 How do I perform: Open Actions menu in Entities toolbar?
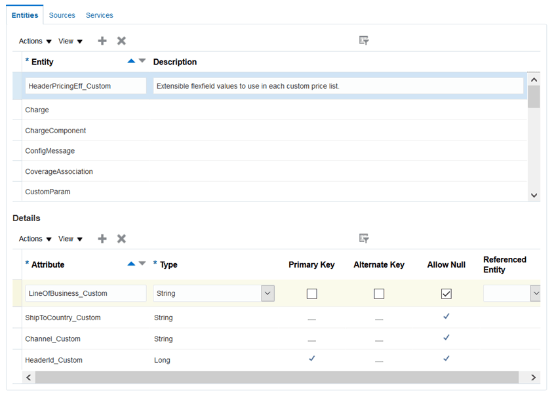35,41
